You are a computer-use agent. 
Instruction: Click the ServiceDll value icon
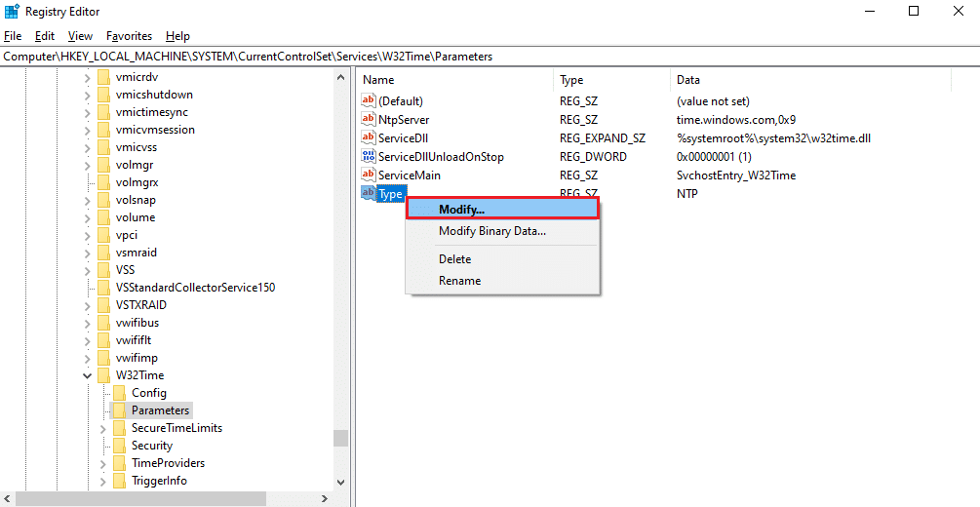[x=368, y=137]
